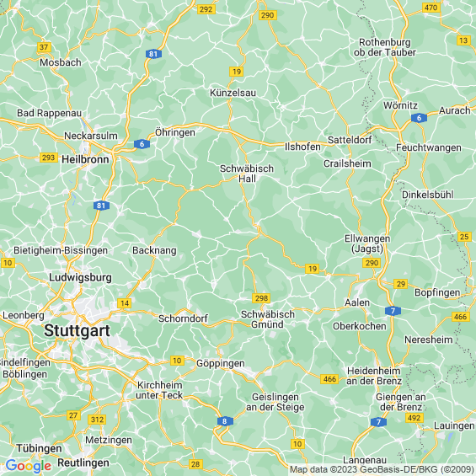The image size is (476, 476).
Task: Click the A6 shield near Öhringen
Action: 142,144
